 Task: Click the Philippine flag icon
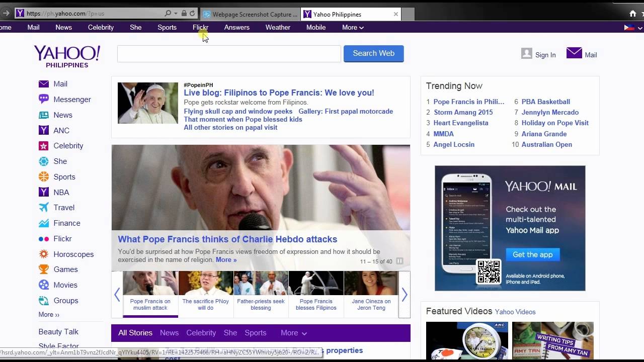(629, 27)
